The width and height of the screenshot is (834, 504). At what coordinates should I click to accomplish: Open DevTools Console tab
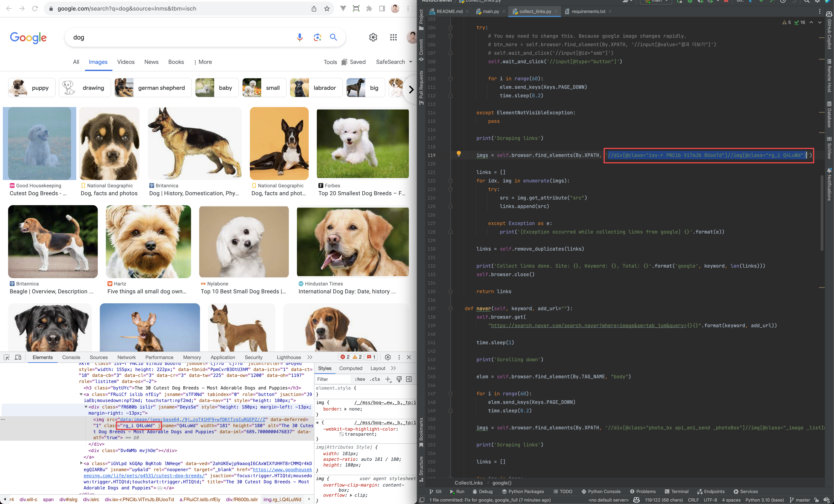(71, 357)
